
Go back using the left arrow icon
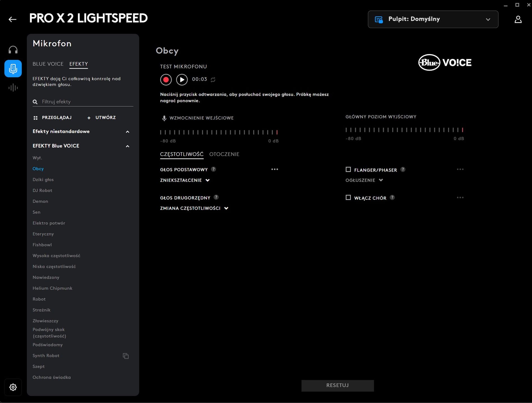tap(13, 19)
